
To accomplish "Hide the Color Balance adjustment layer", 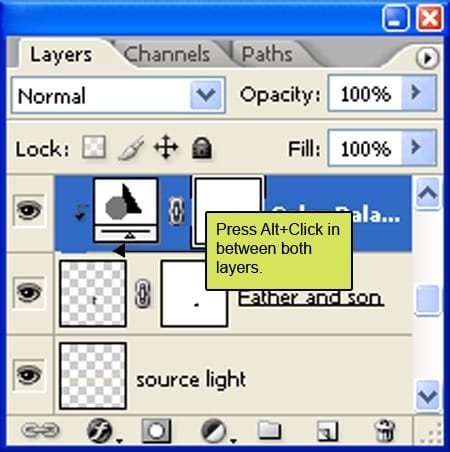I will click(29, 210).
